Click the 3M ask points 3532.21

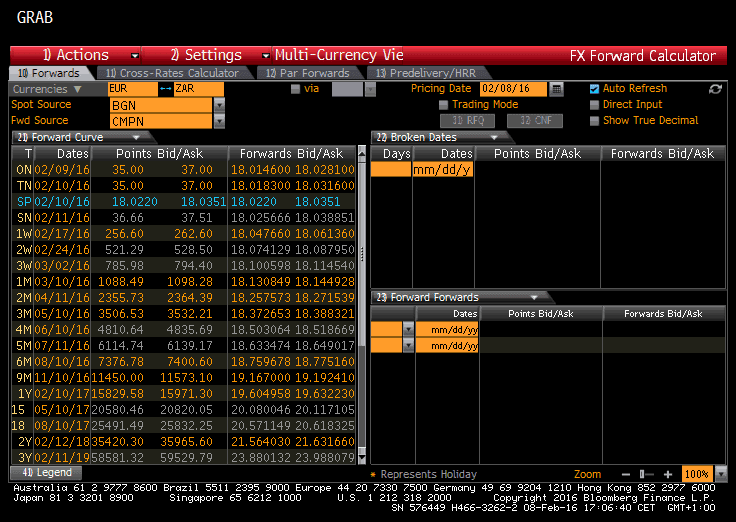tap(190, 314)
